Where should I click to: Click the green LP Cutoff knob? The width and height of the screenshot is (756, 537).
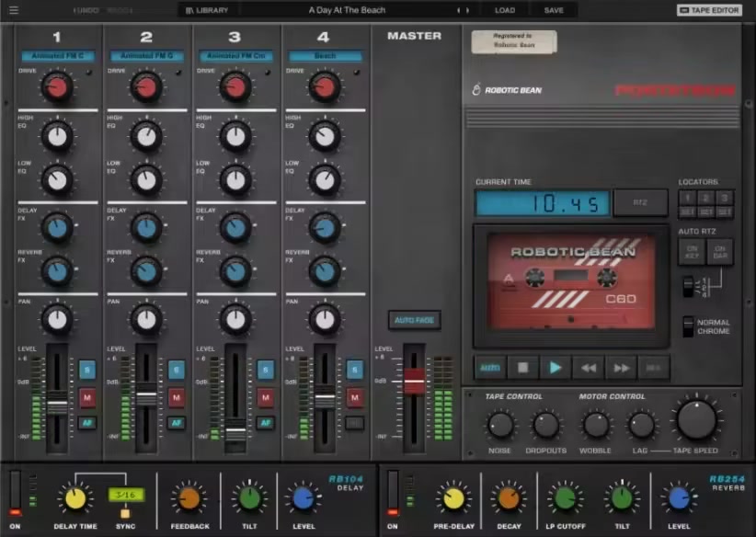pyautogui.click(x=565, y=498)
